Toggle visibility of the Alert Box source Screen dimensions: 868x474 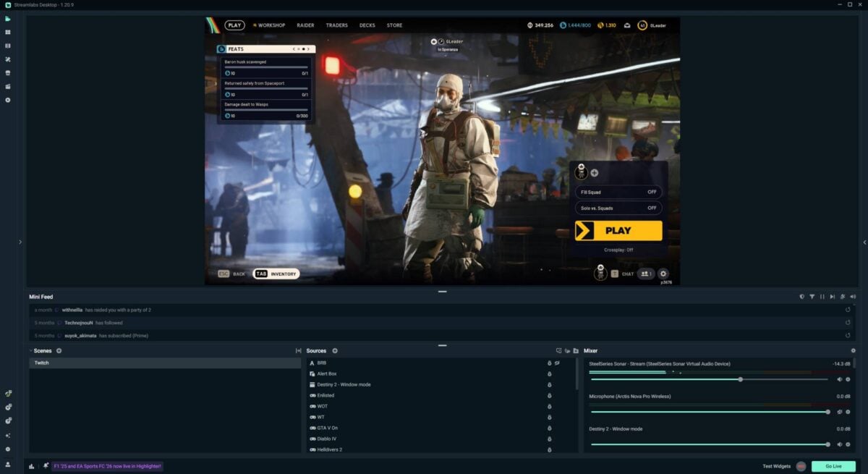548,373
